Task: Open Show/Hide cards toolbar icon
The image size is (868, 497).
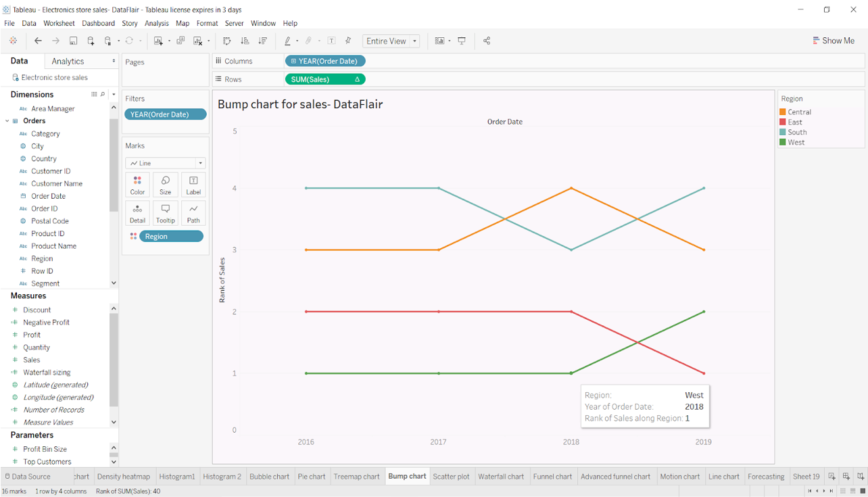Action: pyautogui.click(x=439, y=41)
